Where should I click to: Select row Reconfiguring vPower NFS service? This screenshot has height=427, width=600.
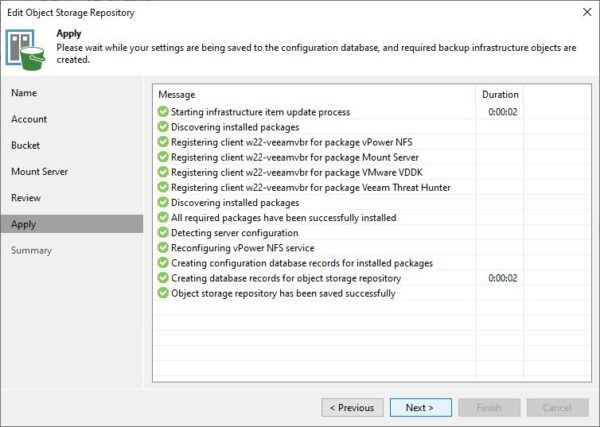pos(372,248)
